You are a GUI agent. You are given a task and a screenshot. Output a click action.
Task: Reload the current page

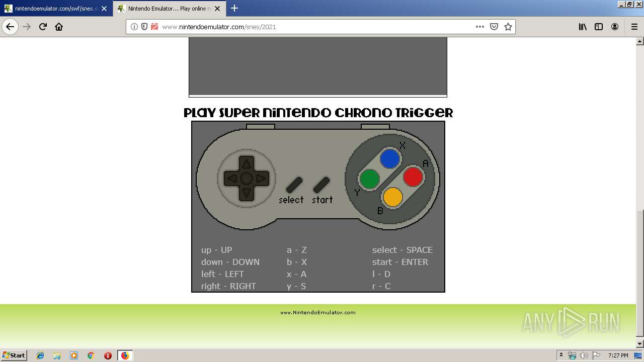(43, 27)
